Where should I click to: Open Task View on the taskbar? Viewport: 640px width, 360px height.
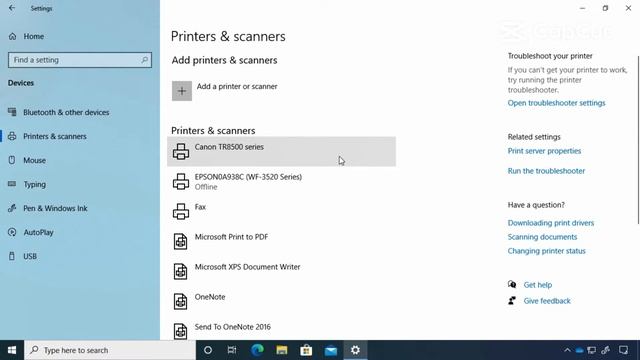click(232, 350)
